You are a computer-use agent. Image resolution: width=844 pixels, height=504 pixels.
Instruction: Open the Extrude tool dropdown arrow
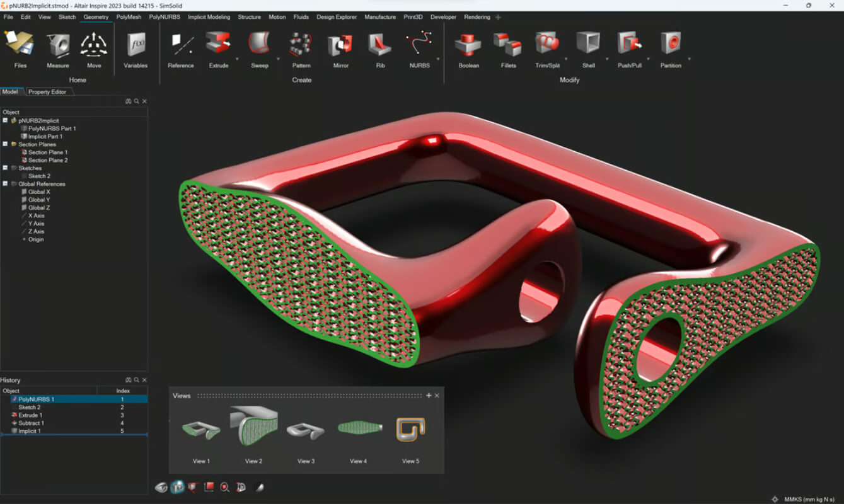237,58
